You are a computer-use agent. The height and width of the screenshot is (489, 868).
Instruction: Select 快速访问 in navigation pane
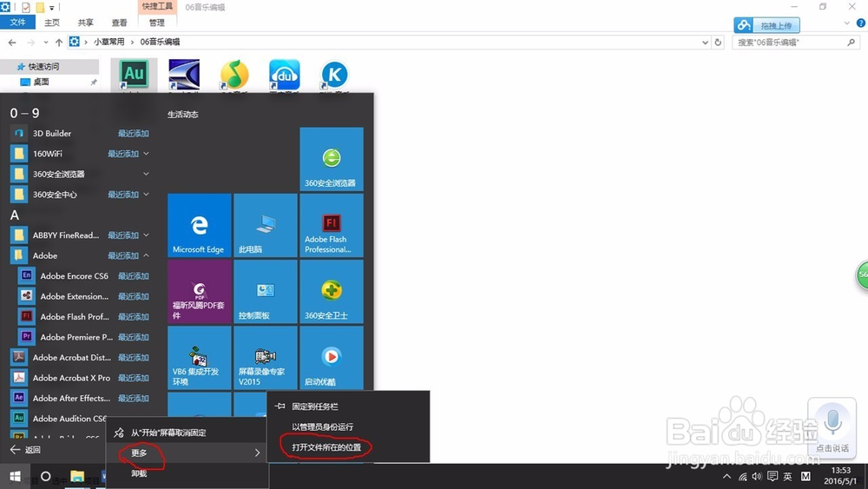coord(43,67)
